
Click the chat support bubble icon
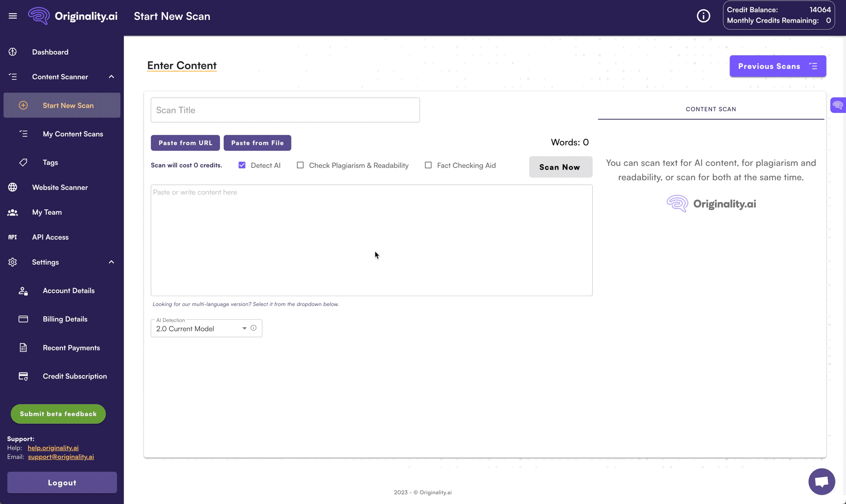821,481
